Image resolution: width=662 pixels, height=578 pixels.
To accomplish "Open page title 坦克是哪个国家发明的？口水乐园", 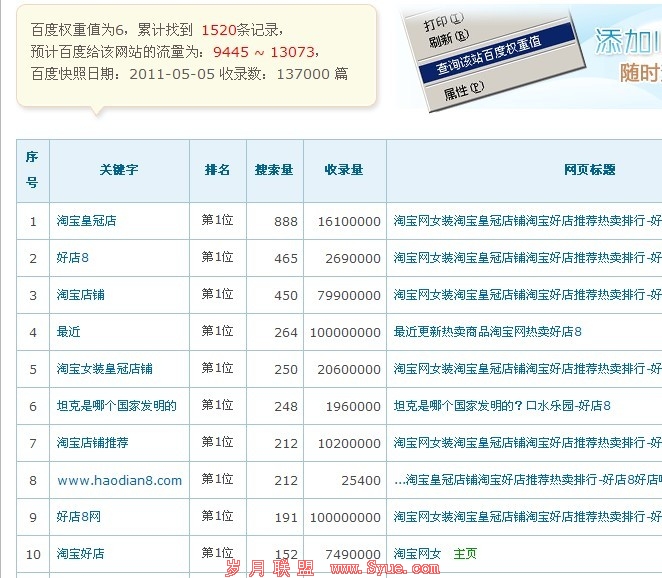I will pos(501,405).
